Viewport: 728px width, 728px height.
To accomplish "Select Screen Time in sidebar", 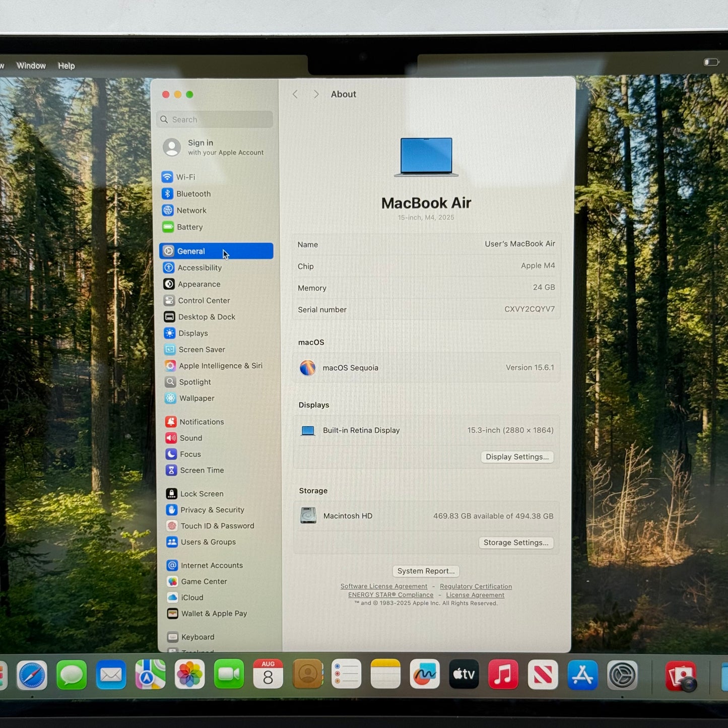I will point(194,470).
